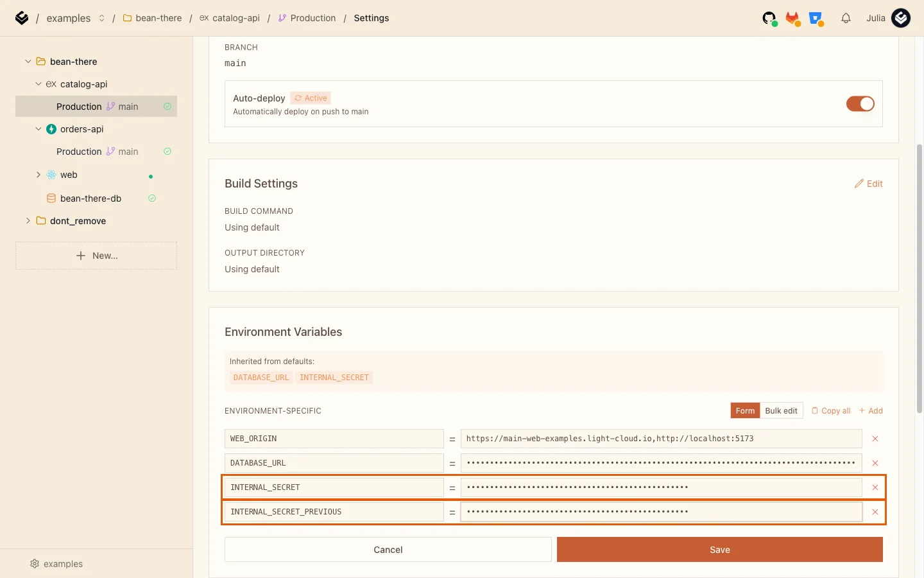The image size is (924, 578).
Task: Delete the INTERNAL_SECRET variable row
Action: point(875,487)
